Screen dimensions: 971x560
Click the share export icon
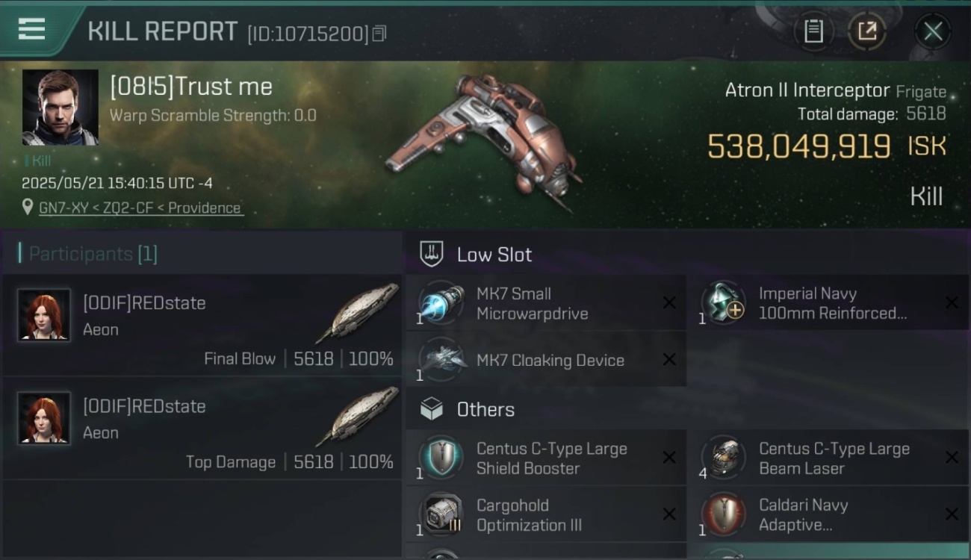coord(867,31)
